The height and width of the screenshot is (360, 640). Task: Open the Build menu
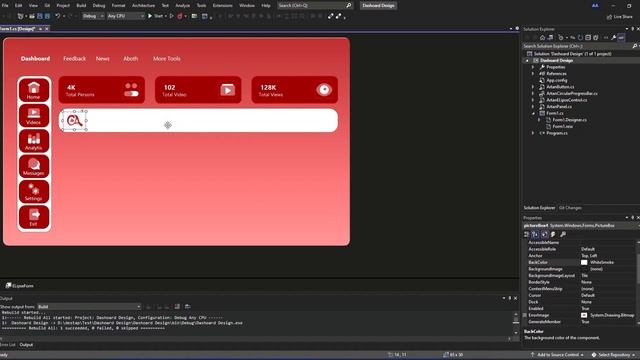81,5
